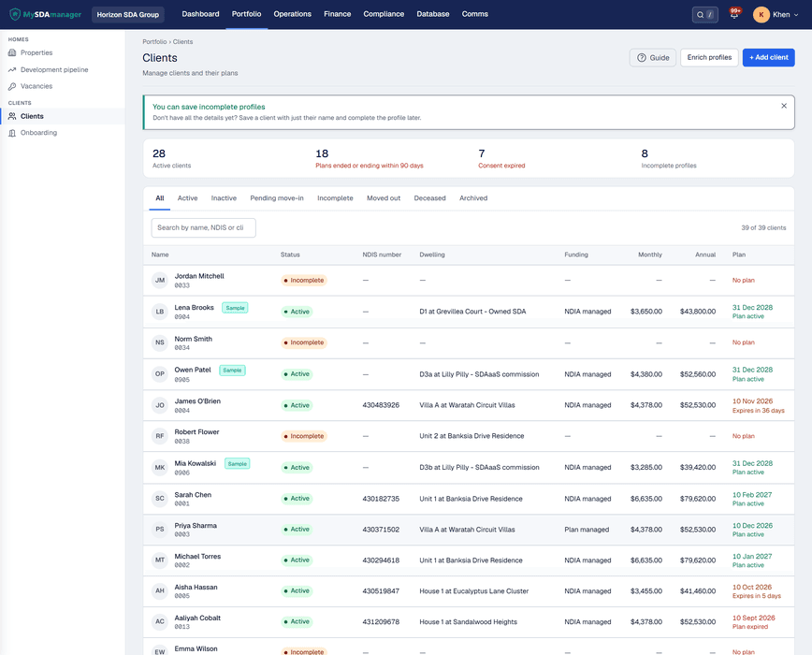Viewport: 812px width, 655px height.
Task: Click the MySDAmanager shield logo icon
Action: click(x=15, y=14)
